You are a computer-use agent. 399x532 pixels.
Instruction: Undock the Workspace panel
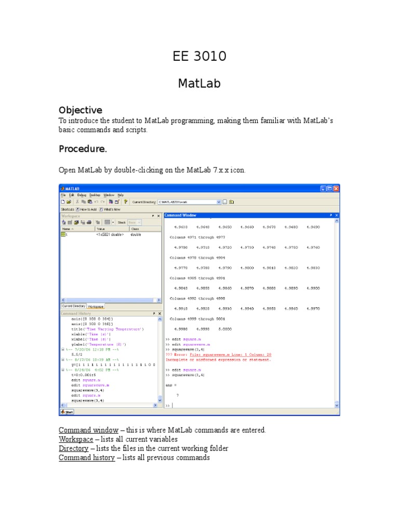153,216
